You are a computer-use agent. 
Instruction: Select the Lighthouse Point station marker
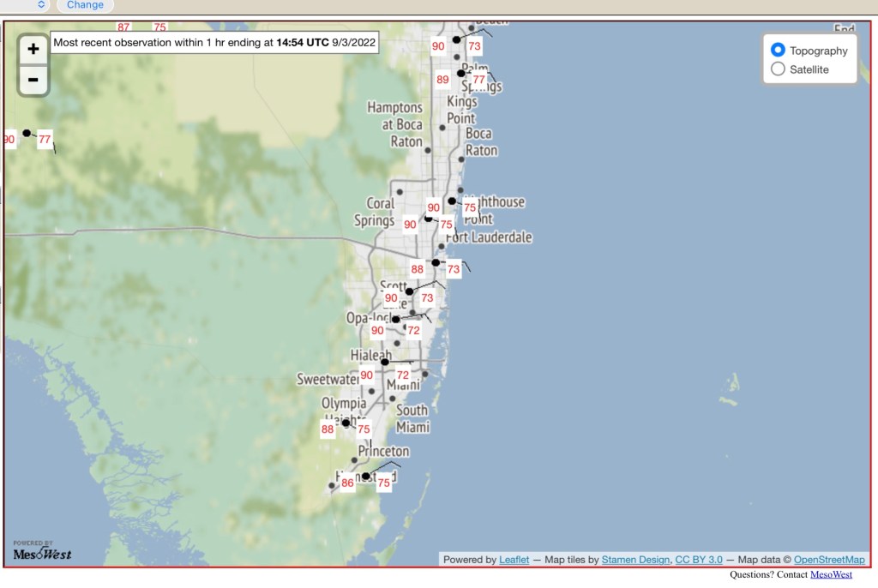(452, 201)
